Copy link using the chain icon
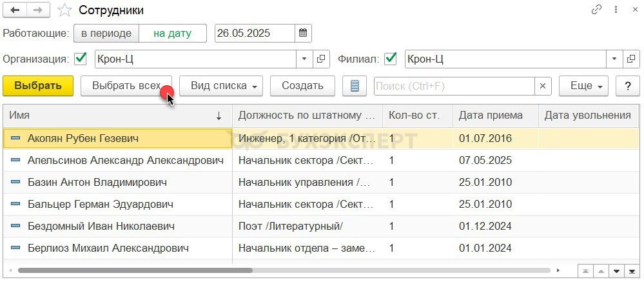The width and height of the screenshot is (644, 282). coord(596,10)
